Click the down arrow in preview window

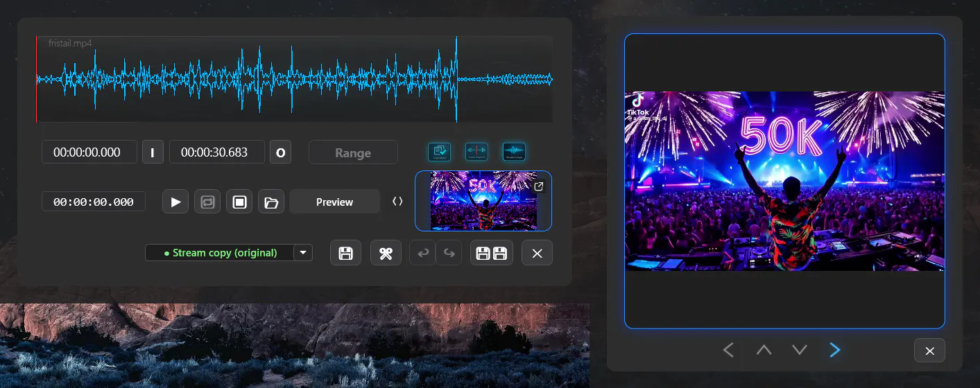pos(800,350)
